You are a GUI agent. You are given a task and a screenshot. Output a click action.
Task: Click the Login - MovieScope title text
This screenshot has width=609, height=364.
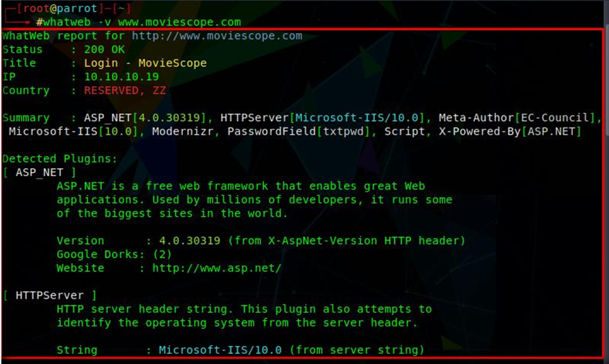tap(145, 63)
